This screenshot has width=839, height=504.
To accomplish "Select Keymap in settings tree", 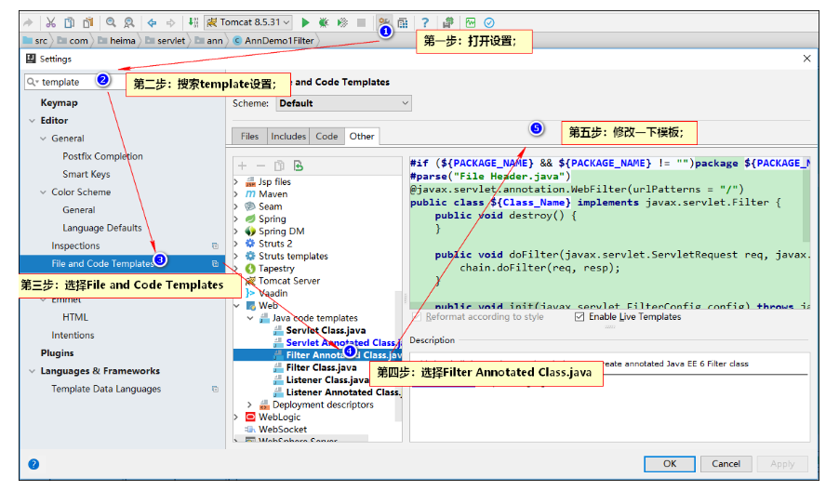I will click(x=59, y=102).
